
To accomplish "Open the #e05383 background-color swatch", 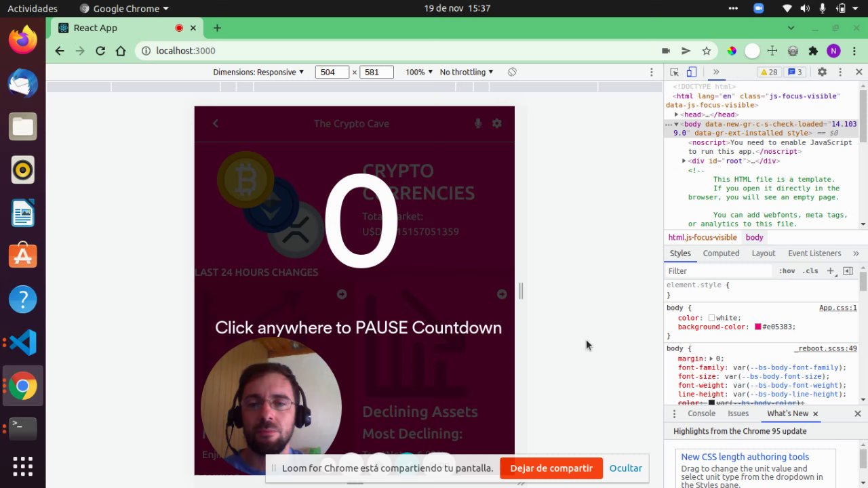I will 757,327.
